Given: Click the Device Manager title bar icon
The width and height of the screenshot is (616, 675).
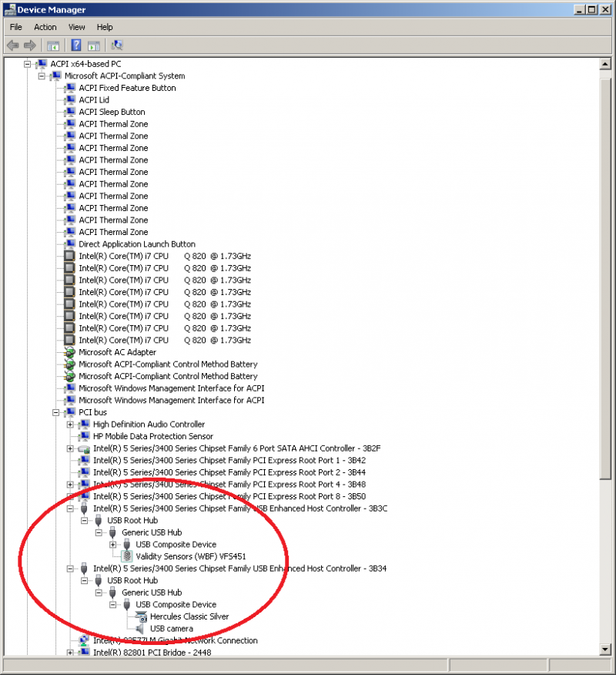Looking at the screenshot, I should (x=9, y=9).
